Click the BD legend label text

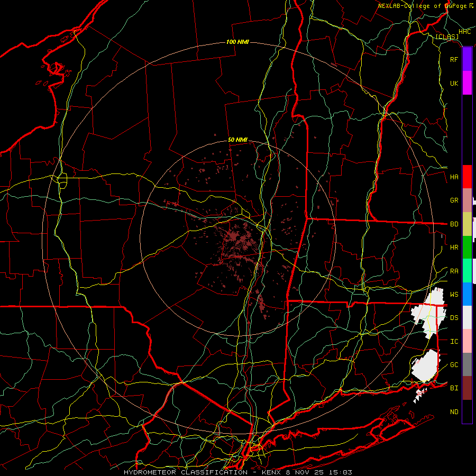click(x=454, y=224)
